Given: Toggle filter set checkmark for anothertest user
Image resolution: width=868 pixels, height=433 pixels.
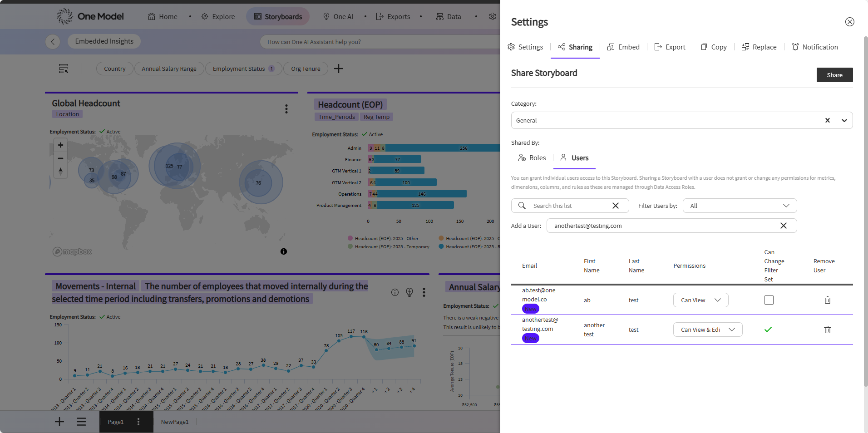Looking at the screenshot, I should coord(768,330).
